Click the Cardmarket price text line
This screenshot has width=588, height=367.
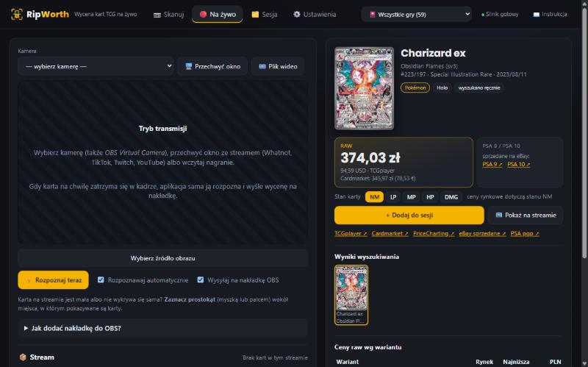pyautogui.click(x=378, y=179)
